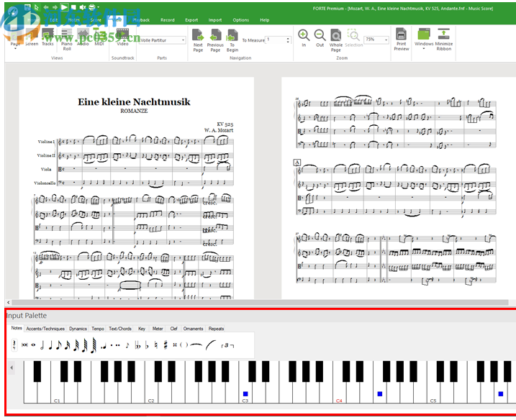Image resolution: width=516 pixels, height=420 pixels.
Task: Open the Playback ribbon tab
Action: tap(141, 20)
